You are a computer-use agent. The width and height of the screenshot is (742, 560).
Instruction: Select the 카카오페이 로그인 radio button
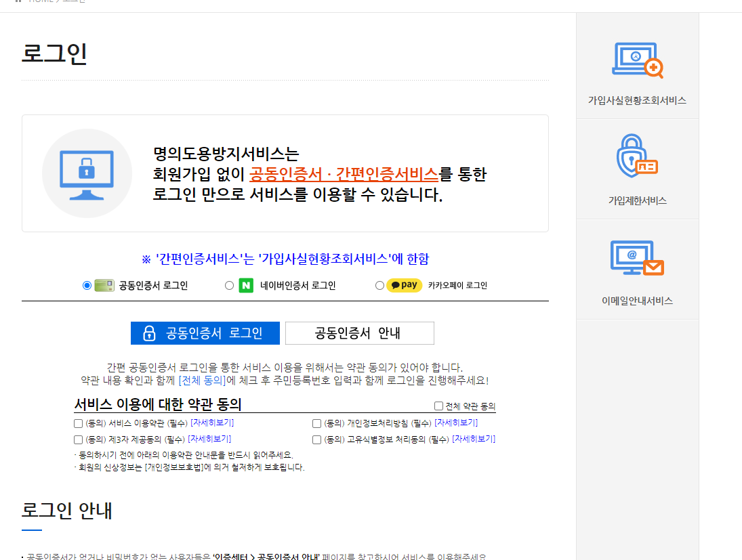(x=379, y=285)
